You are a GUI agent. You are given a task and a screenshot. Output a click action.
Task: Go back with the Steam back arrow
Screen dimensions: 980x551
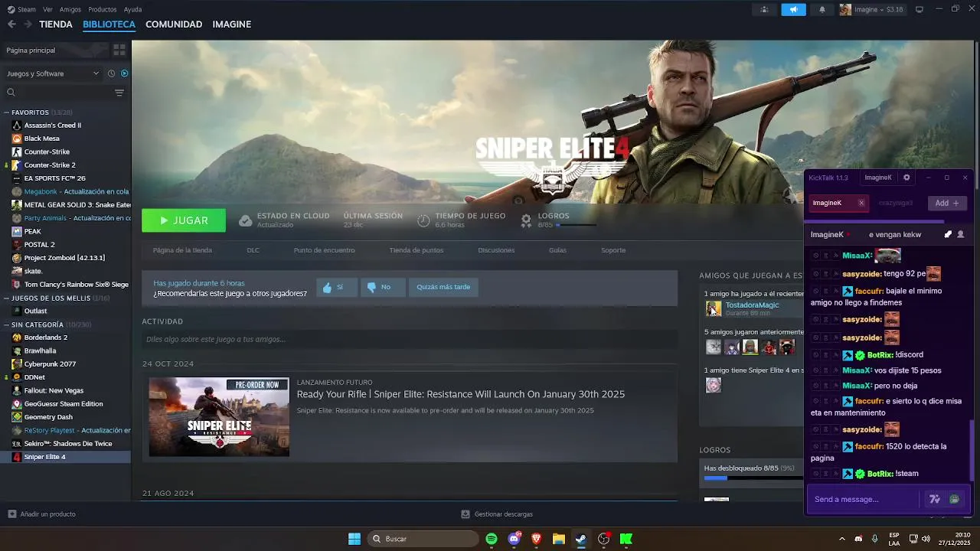(x=11, y=24)
